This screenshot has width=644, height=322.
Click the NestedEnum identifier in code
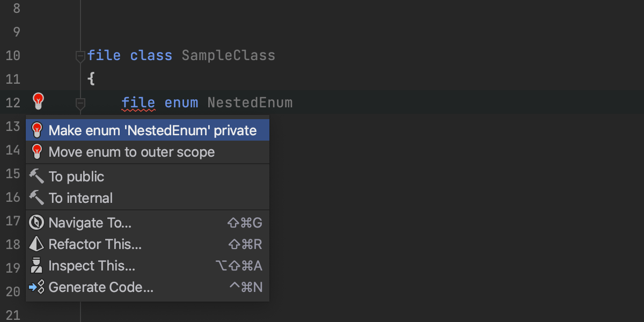click(250, 103)
